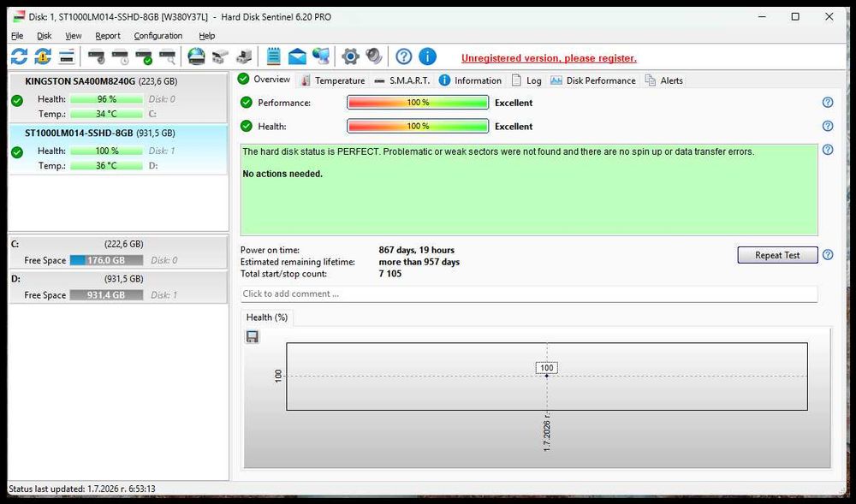Click the disk icon with clock badge
The image size is (856, 504).
coord(120,56)
